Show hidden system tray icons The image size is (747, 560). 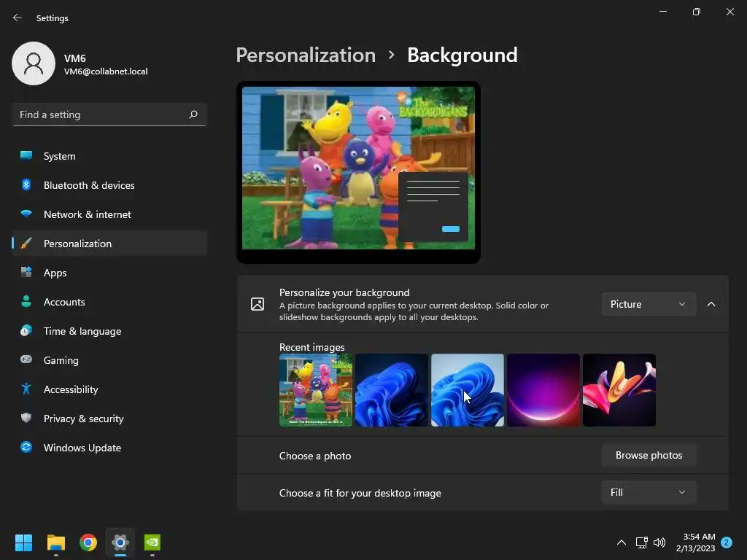(x=622, y=542)
